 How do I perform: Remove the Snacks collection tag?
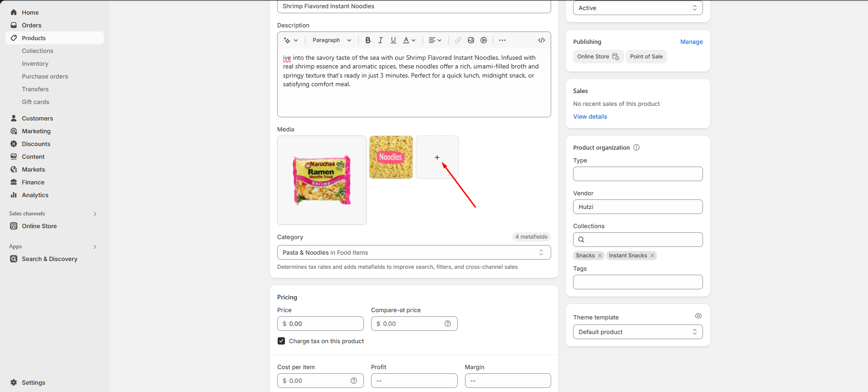click(600, 256)
